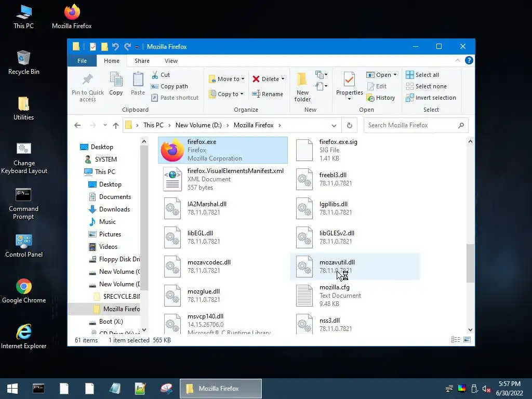Click the file list vertical scrollbar
Viewport: 532px width, 399px height.
tap(470, 263)
